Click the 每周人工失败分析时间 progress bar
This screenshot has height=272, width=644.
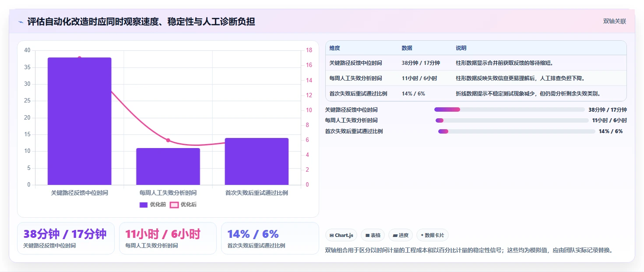pos(512,120)
